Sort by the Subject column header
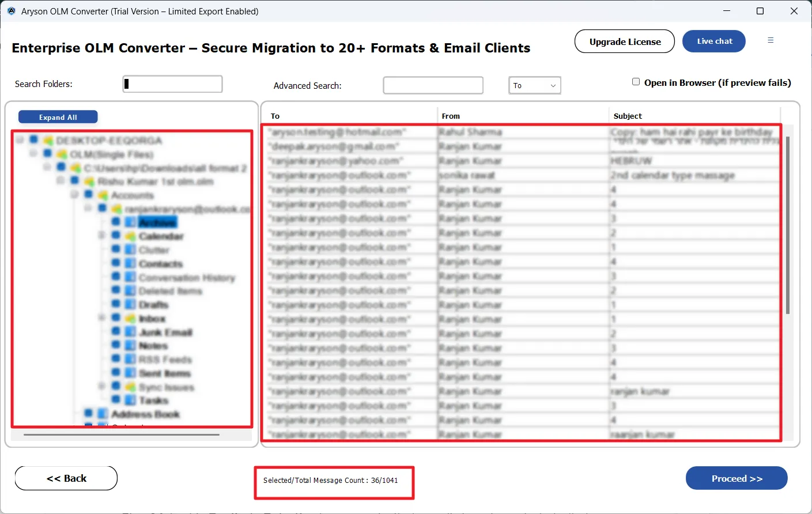 [628, 116]
